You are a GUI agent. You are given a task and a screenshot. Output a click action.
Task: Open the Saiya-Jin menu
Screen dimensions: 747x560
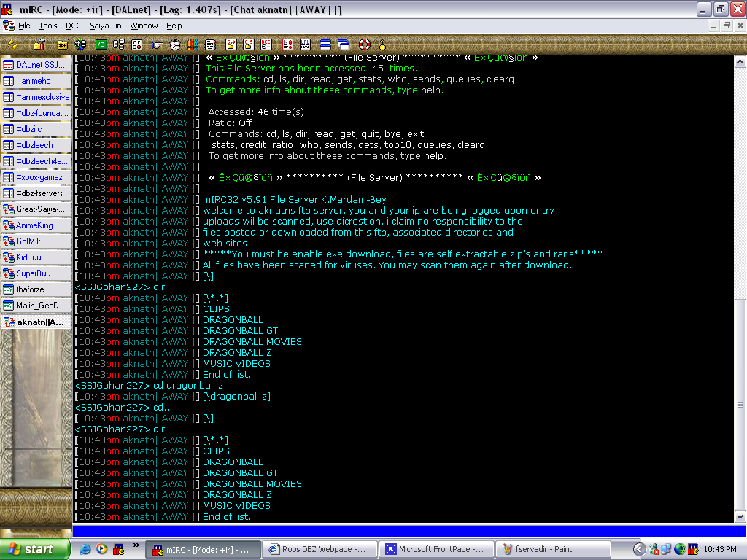point(106,26)
